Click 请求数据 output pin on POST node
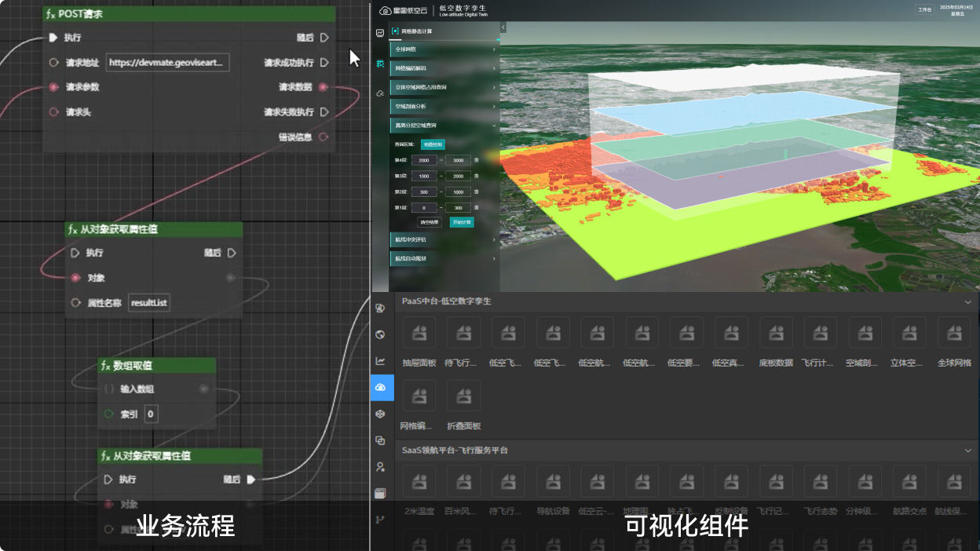980x551 pixels. tap(324, 87)
